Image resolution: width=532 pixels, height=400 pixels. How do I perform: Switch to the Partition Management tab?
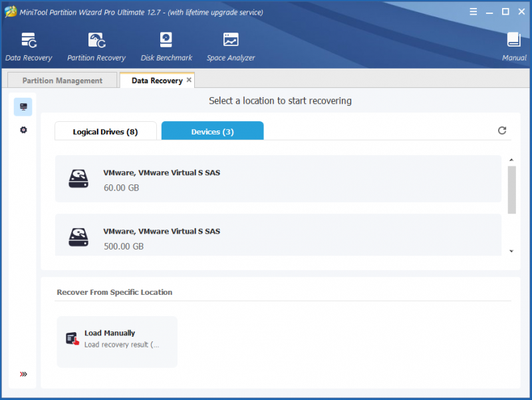coord(63,81)
